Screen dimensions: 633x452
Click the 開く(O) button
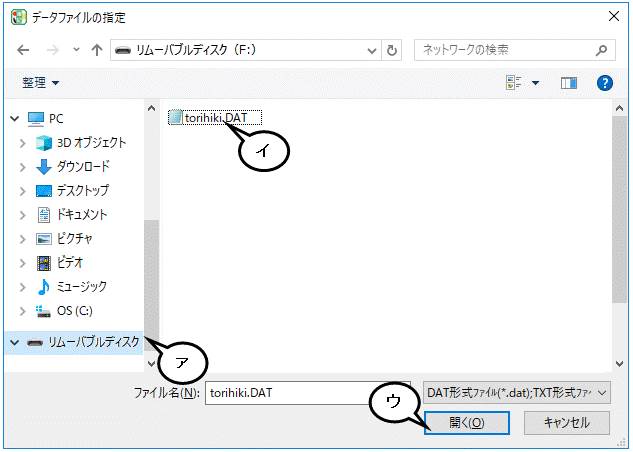tap(467, 423)
